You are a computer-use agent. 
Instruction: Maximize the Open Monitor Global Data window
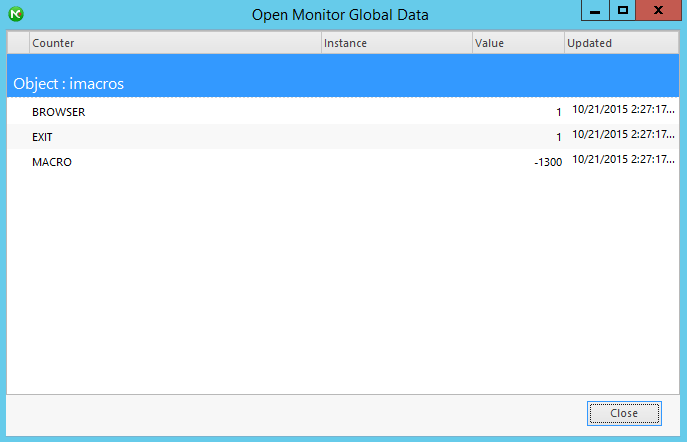click(623, 10)
